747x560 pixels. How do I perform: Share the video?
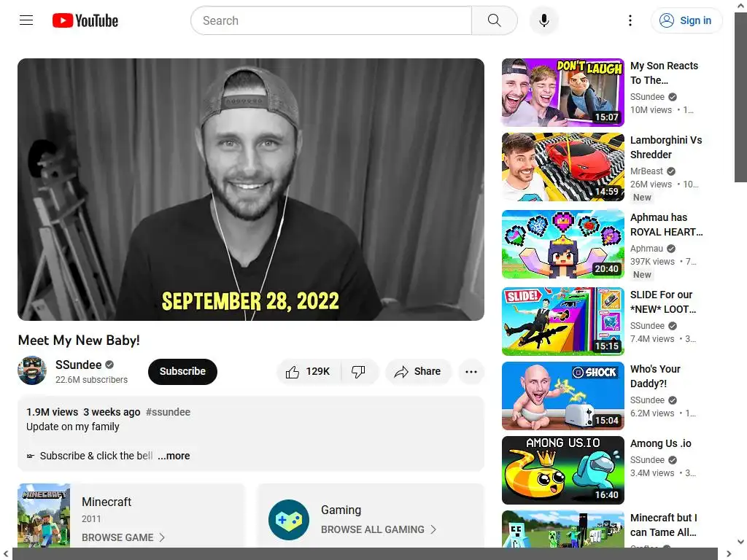[418, 371]
